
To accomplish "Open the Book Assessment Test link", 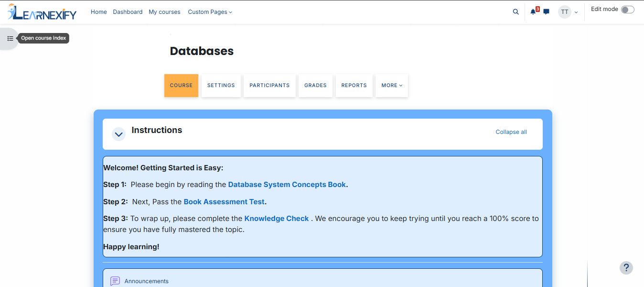I will click(224, 202).
